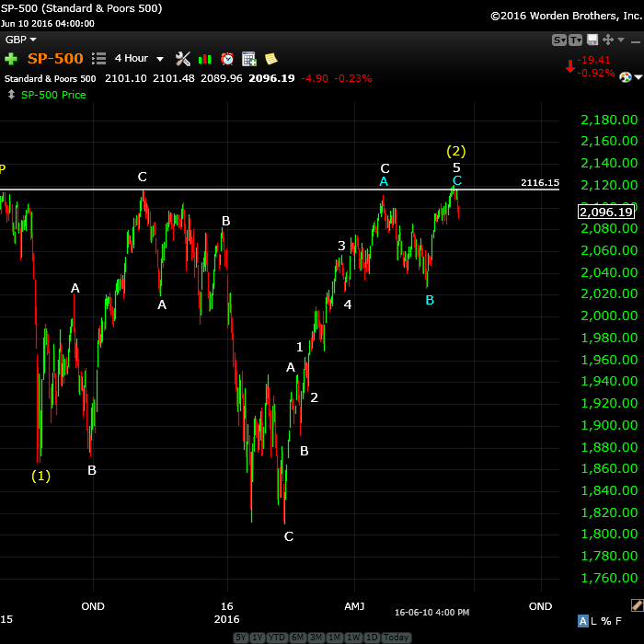Screen dimensions: 644x644
Task: Select the YTD time range
Action: [x=276, y=638]
